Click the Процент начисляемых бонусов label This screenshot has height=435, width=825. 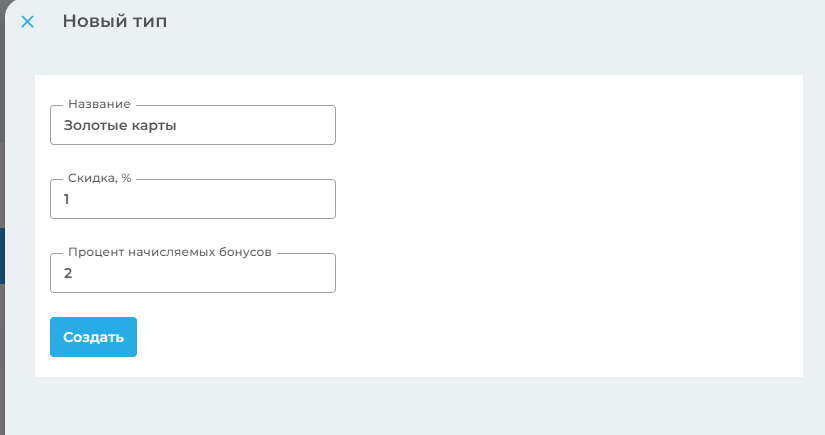pos(169,252)
